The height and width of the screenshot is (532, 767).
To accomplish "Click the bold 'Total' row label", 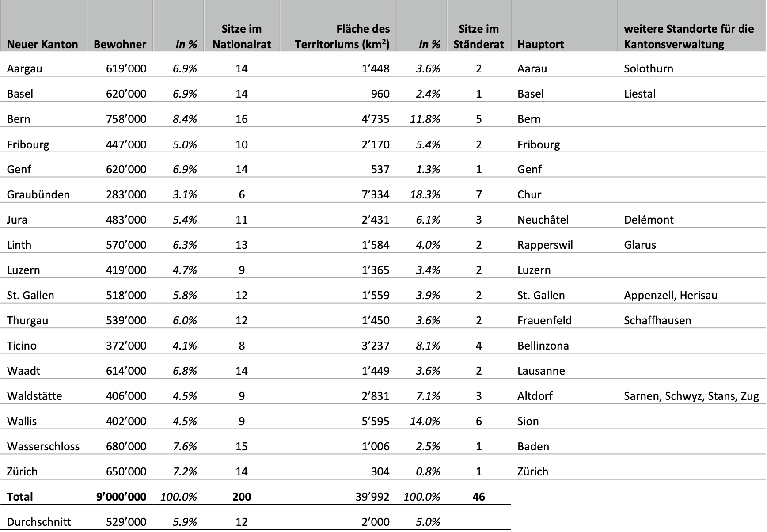I will (x=20, y=497).
